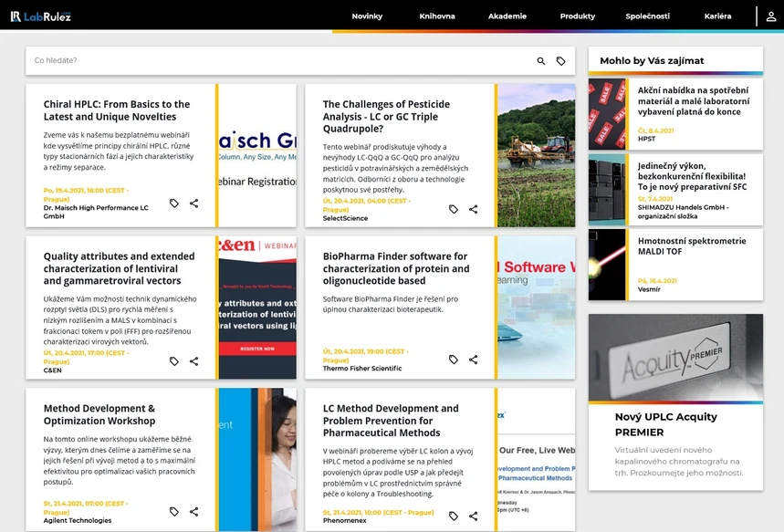The image size is (784, 532).
Task: Open 'Jedinečný výkon' preparativní SFC article
Action: 692,176
